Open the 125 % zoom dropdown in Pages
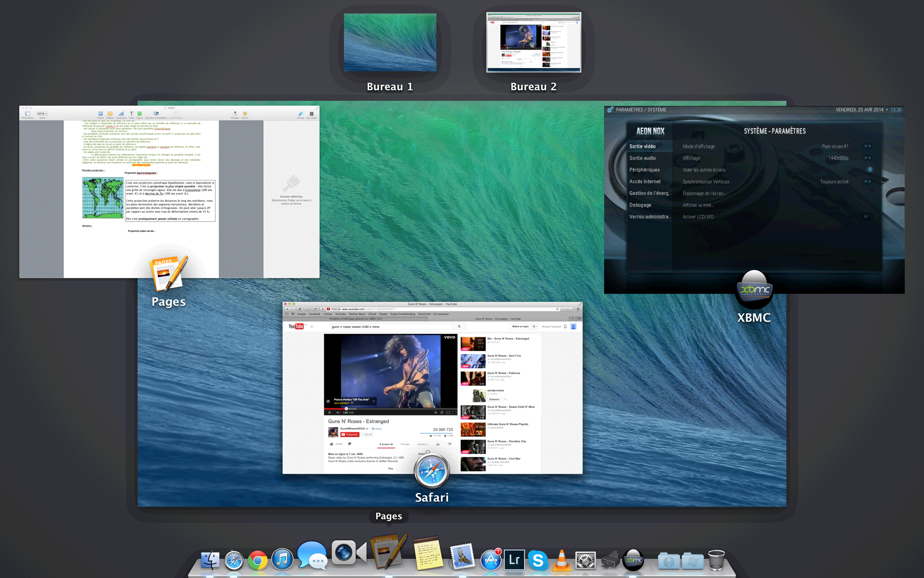The height and width of the screenshot is (578, 924). pos(42,114)
